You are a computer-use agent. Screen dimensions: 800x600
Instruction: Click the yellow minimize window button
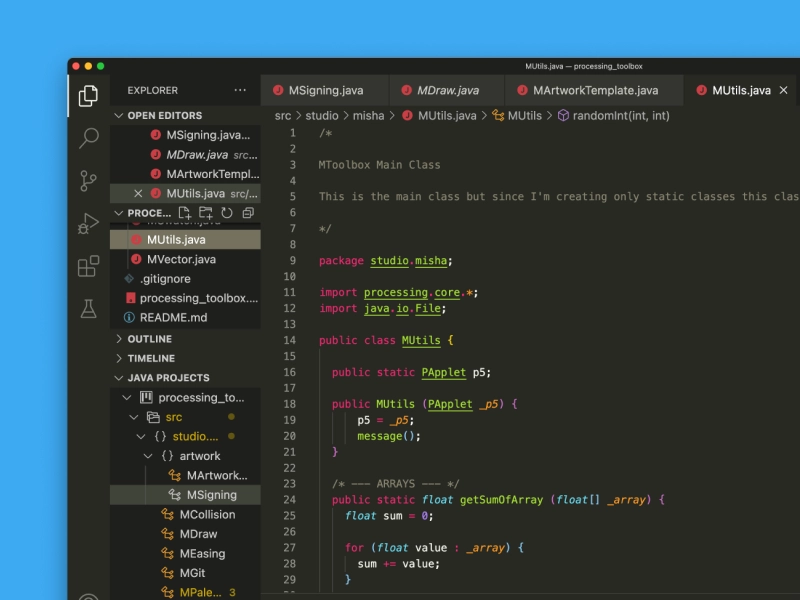pos(88,66)
